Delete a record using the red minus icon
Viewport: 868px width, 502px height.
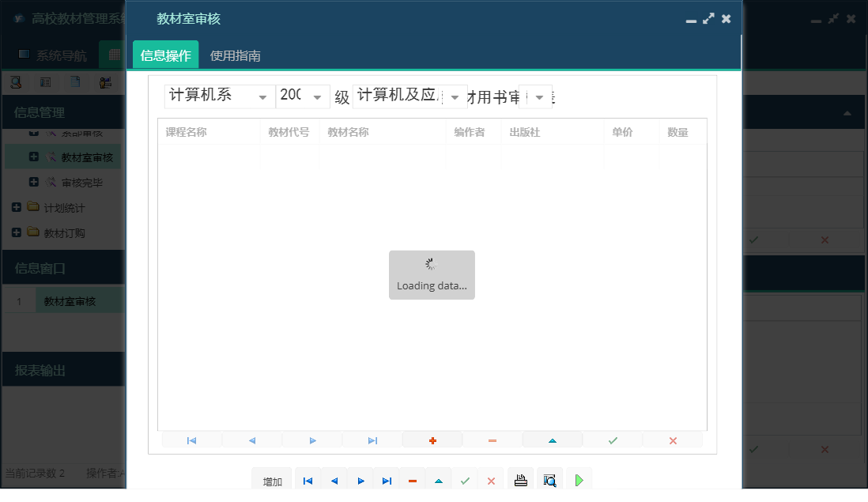tap(492, 439)
